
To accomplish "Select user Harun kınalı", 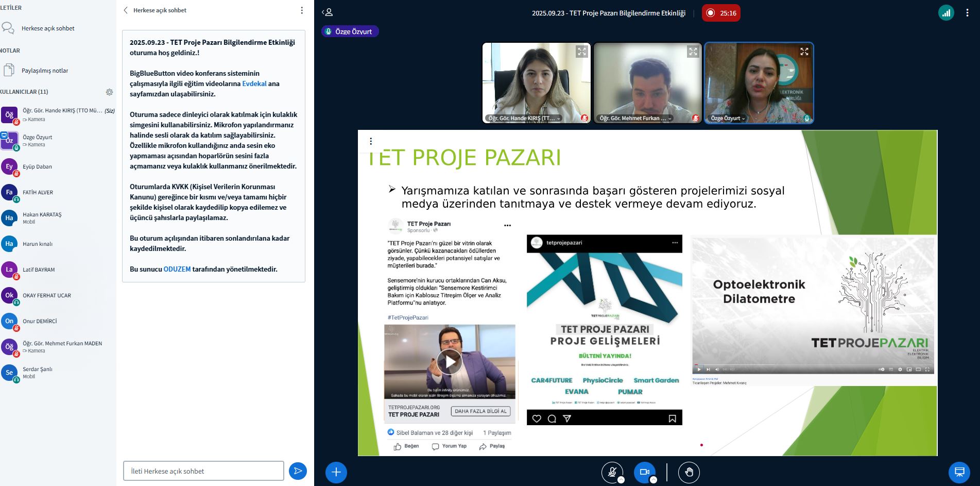I will pyautogui.click(x=58, y=244).
